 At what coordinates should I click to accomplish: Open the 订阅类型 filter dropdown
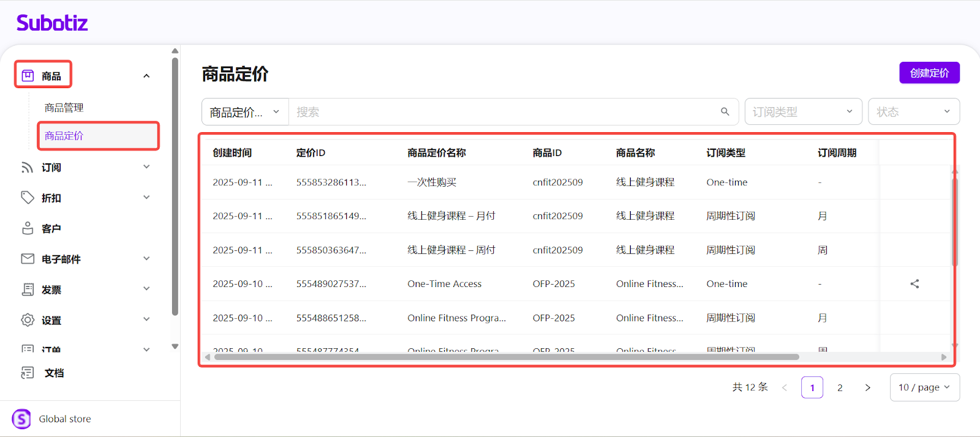click(802, 112)
